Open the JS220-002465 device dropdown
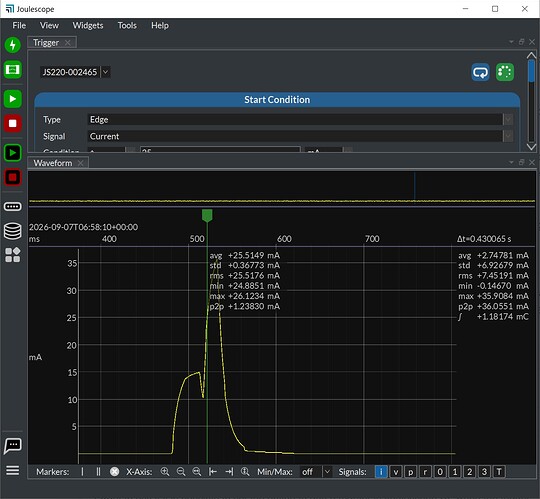 75,72
